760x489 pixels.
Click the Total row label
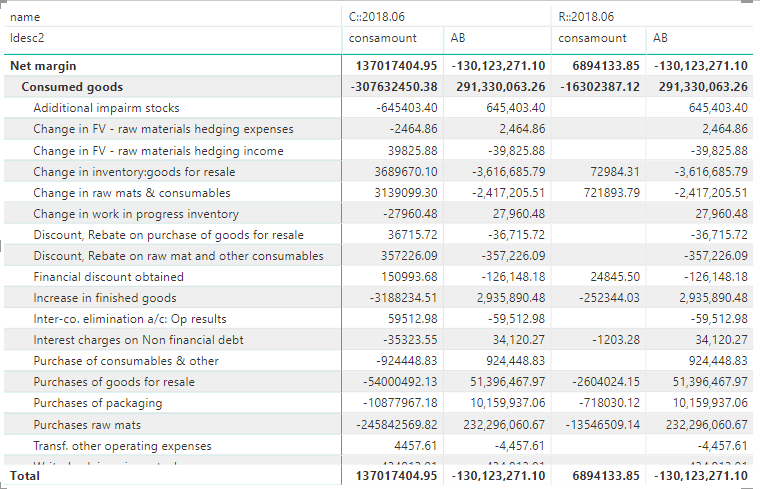click(x=25, y=476)
